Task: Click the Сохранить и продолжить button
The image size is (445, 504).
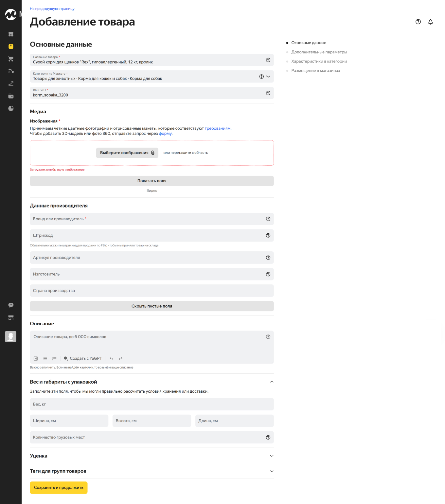Action: pyautogui.click(x=59, y=488)
